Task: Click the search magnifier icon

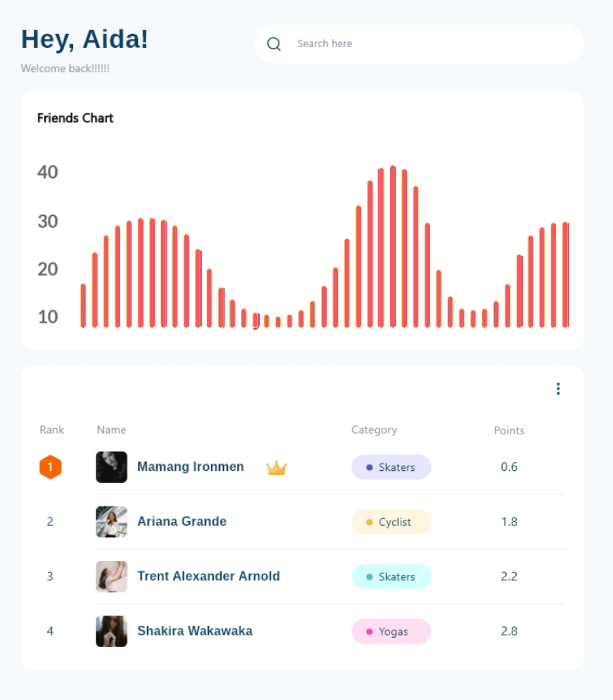Action: tap(274, 44)
